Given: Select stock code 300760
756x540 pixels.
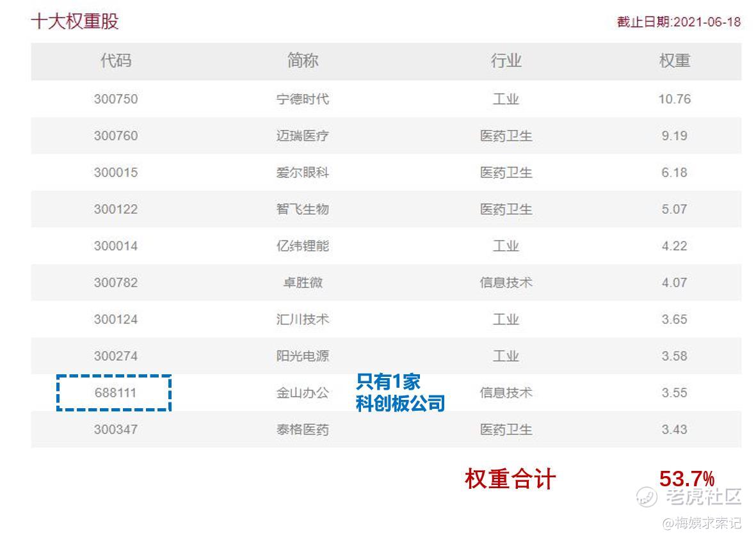Looking at the screenshot, I should 116,136.
